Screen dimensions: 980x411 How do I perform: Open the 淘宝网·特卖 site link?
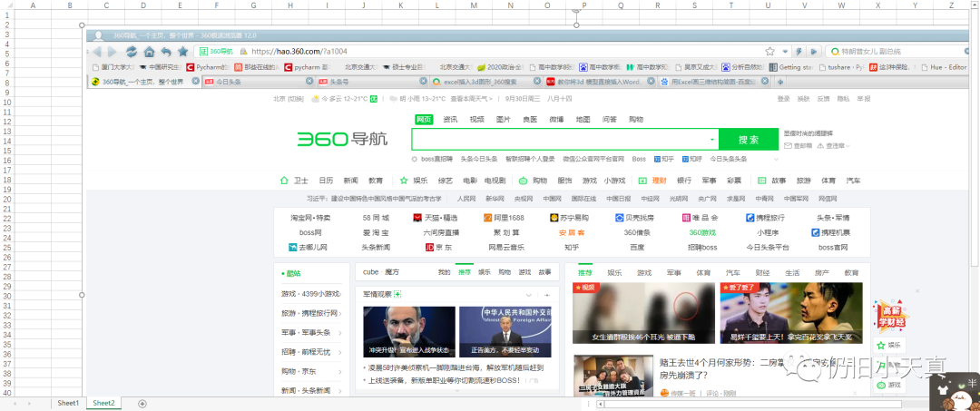(x=310, y=218)
